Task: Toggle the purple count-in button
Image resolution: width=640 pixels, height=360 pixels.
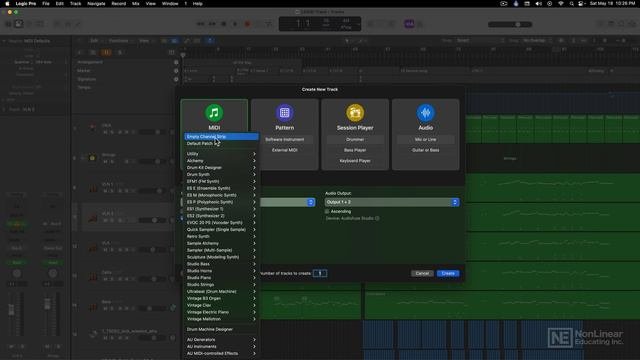Action: point(409,24)
